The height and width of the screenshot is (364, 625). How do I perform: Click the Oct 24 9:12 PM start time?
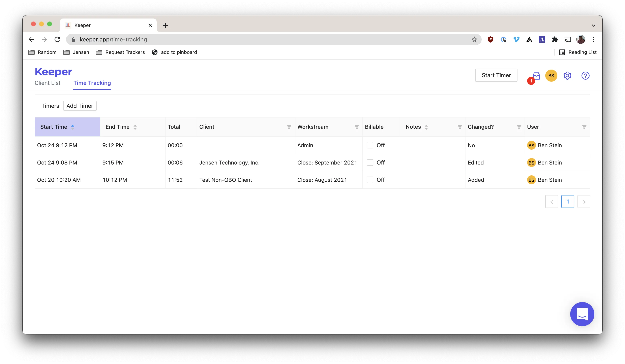pos(57,145)
